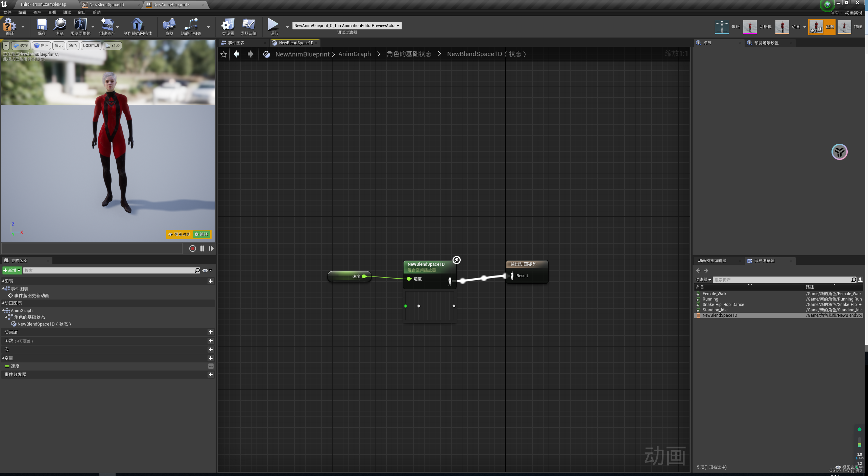Screen dimensions: 868x476
Task: Open the x1.0 playback speed dropdown
Action: pos(113,46)
